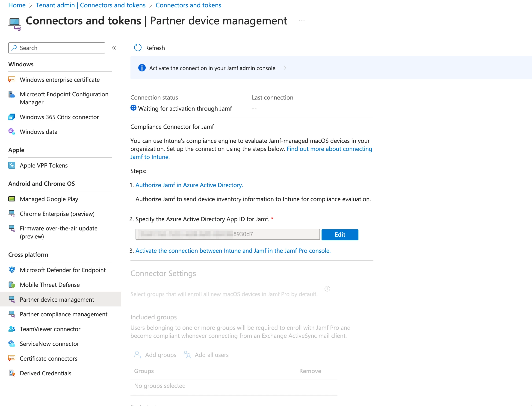The image size is (532, 406).
Task: Click the No groups selected row
Action: click(234, 385)
